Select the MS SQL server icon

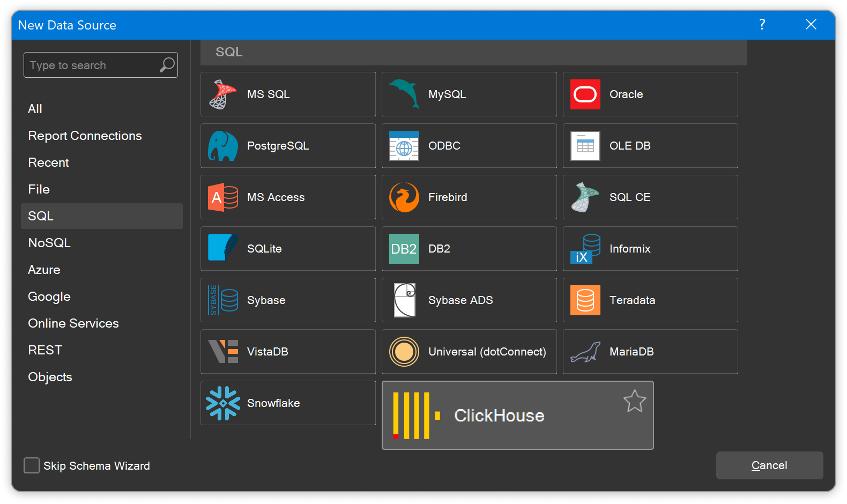pyautogui.click(x=222, y=94)
